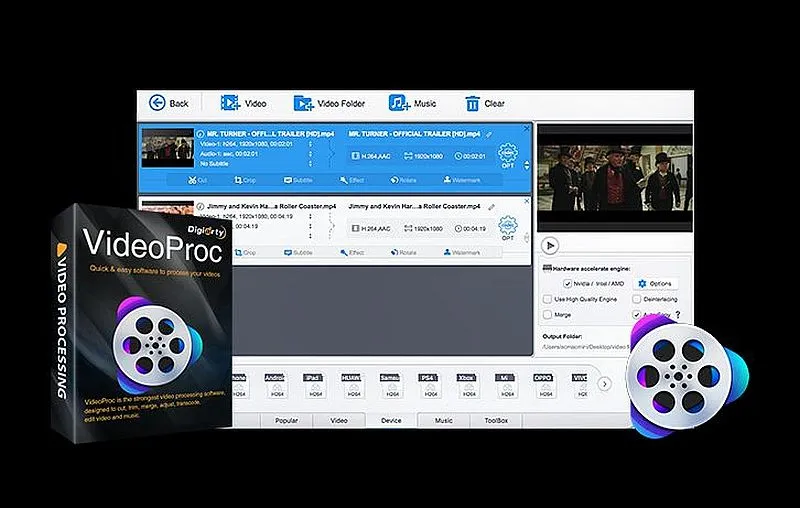This screenshot has width=800, height=508.
Task: Toggle the Auto Copy checkbox
Action: click(x=637, y=314)
